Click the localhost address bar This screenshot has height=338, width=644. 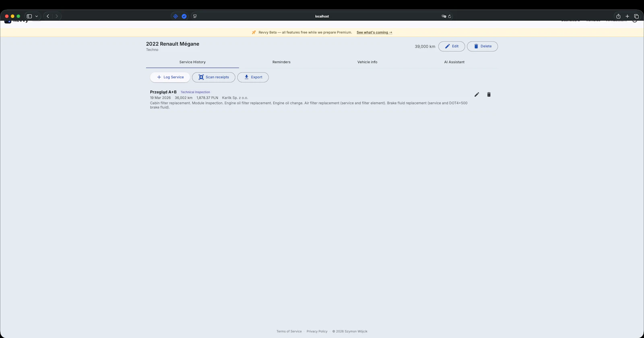(322, 17)
